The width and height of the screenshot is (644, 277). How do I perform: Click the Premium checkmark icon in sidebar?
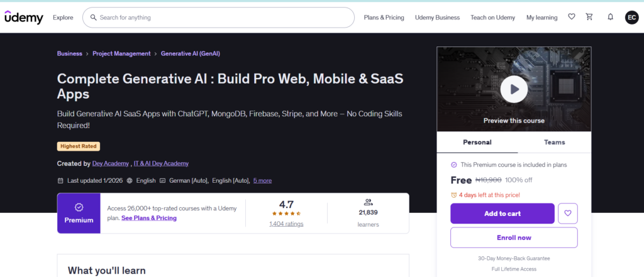[454, 165]
